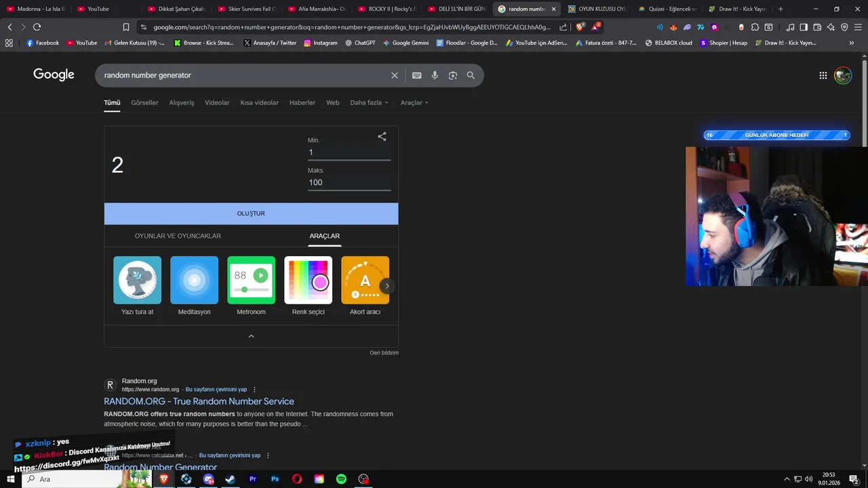Open the ChatGPT bookmark
868x488 pixels.
pos(360,43)
